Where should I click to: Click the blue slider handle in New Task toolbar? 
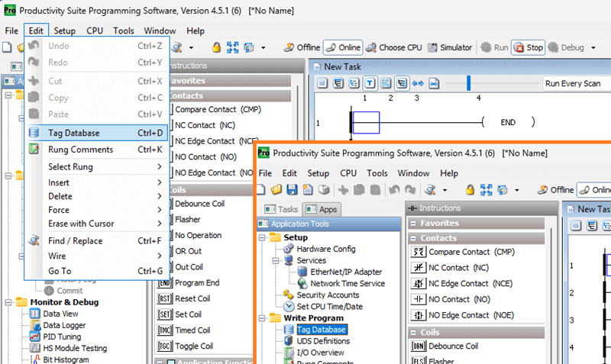468,82
